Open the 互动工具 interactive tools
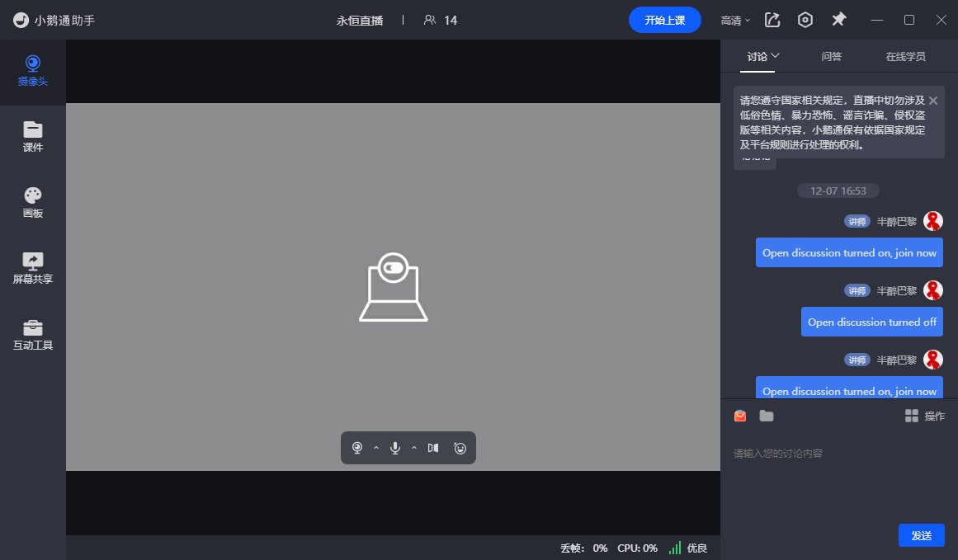Screen dimensions: 958x560 33,335
